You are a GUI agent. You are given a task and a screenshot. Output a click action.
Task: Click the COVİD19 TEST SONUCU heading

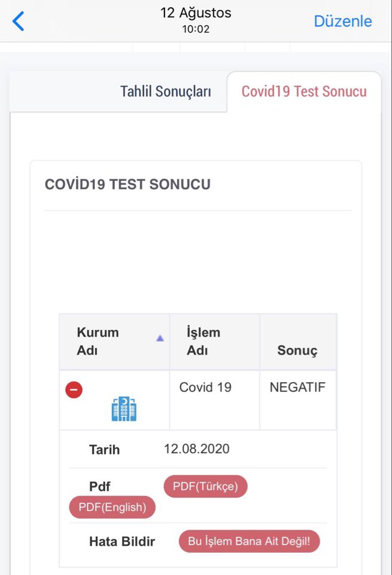coord(127,184)
